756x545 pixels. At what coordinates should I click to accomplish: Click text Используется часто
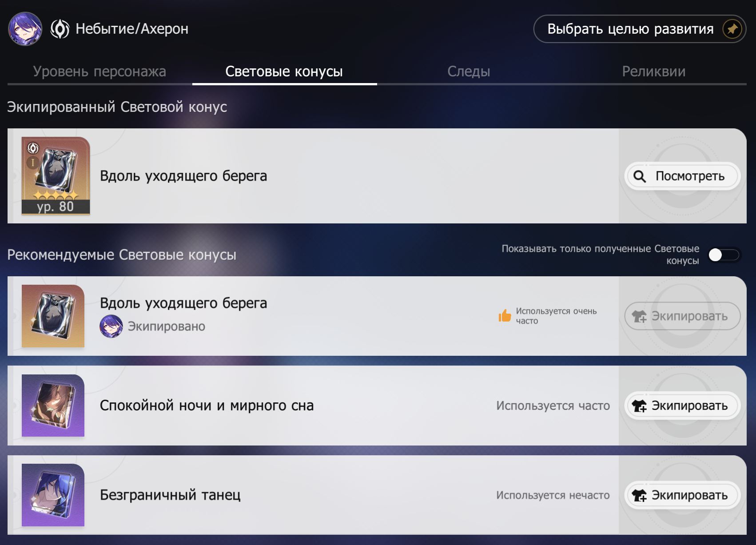click(x=553, y=406)
